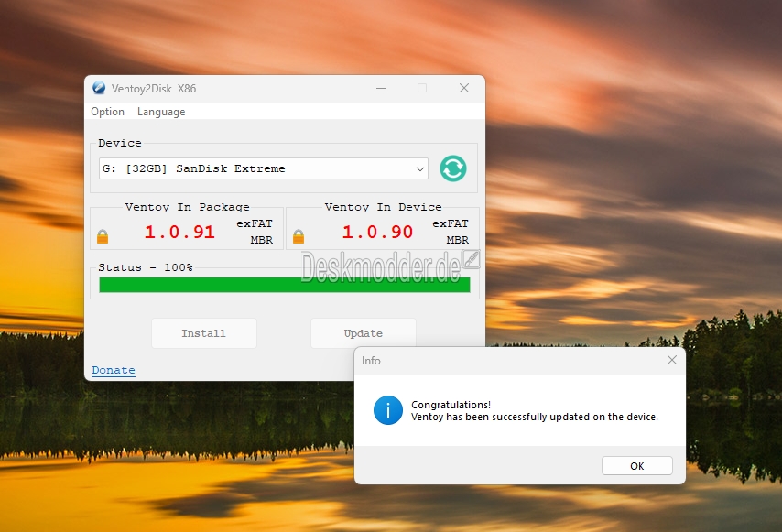Click the Congratulations! message text
Viewport: 782px width, 532px height.
451,405
